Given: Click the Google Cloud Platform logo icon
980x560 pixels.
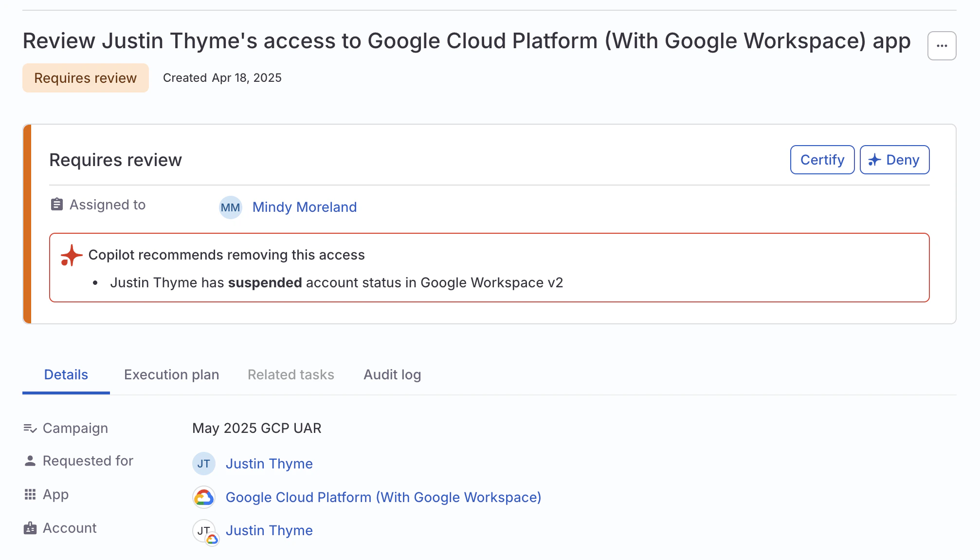Looking at the screenshot, I should point(204,497).
